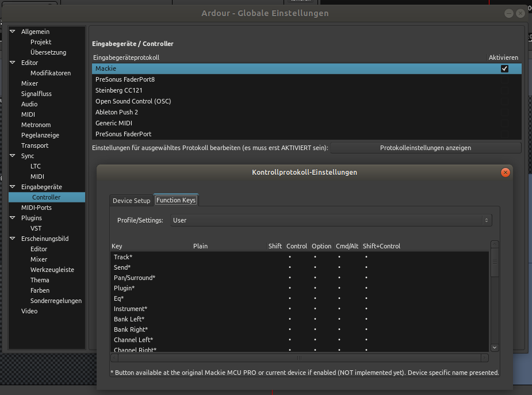Collapse the Allgemein tree section
The width and height of the screenshot is (532, 395).
point(13,31)
